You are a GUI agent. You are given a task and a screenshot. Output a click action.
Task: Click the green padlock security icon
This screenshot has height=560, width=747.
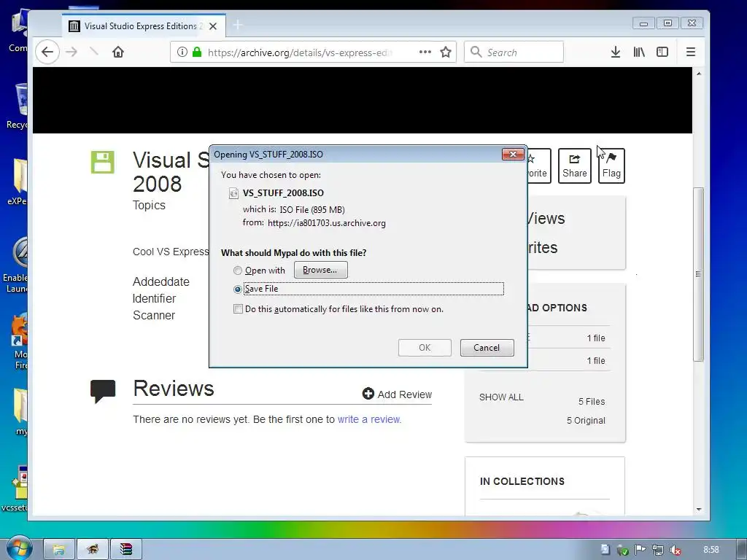coord(197,52)
